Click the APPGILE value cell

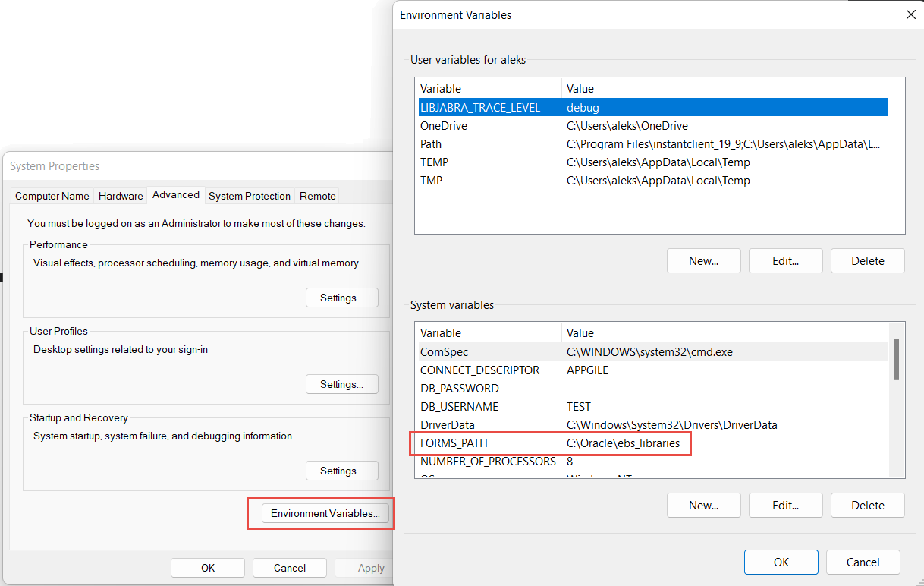[587, 370]
